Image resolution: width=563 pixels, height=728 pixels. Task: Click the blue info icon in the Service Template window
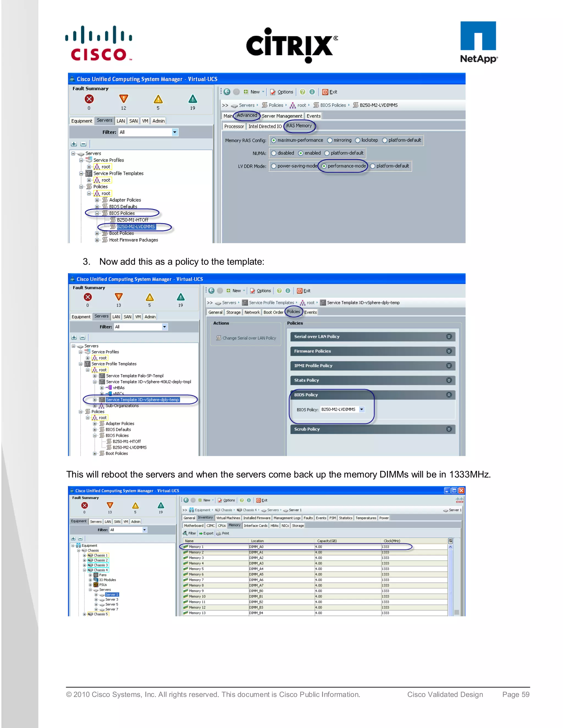(x=288, y=291)
